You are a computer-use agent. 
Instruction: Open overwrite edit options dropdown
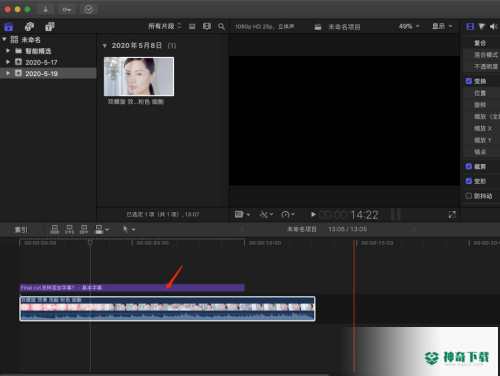pos(102,229)
